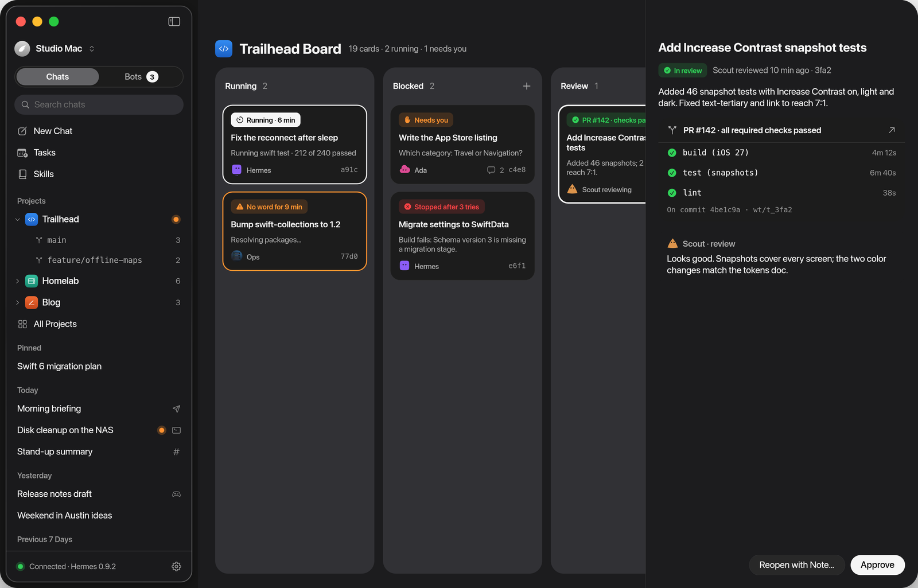Open Bump swift-collections to 1.2 card
The width and height of the screenshot is (918, 588).
tap(294, 231)
